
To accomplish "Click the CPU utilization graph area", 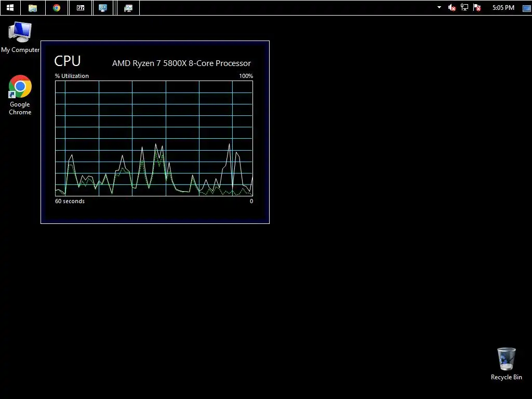I will (x=154, y=138).
